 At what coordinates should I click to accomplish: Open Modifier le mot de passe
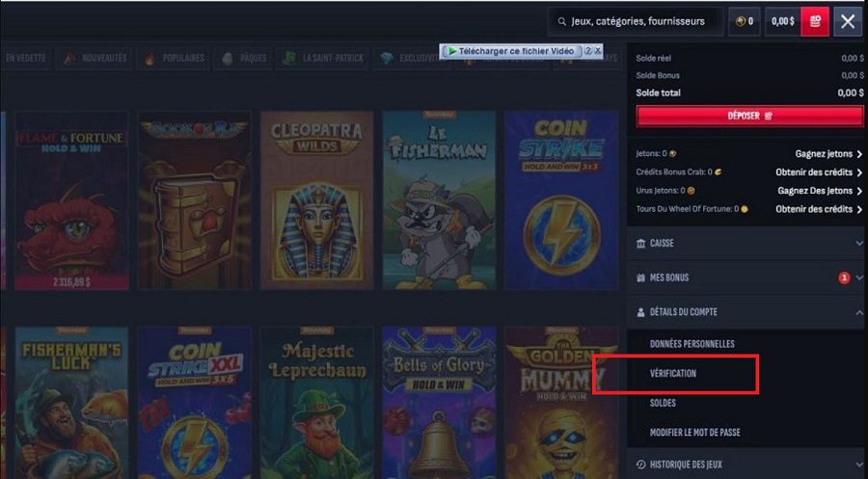coord(694,433)
